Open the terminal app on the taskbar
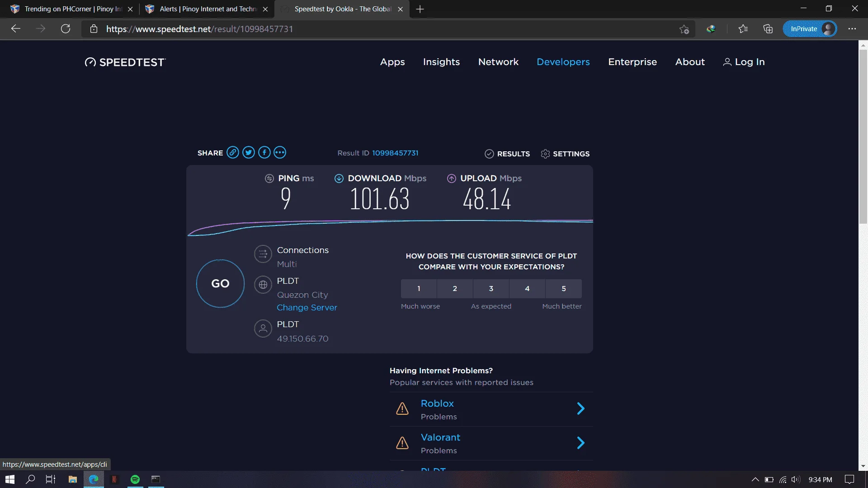 click(x=156, y=479)
